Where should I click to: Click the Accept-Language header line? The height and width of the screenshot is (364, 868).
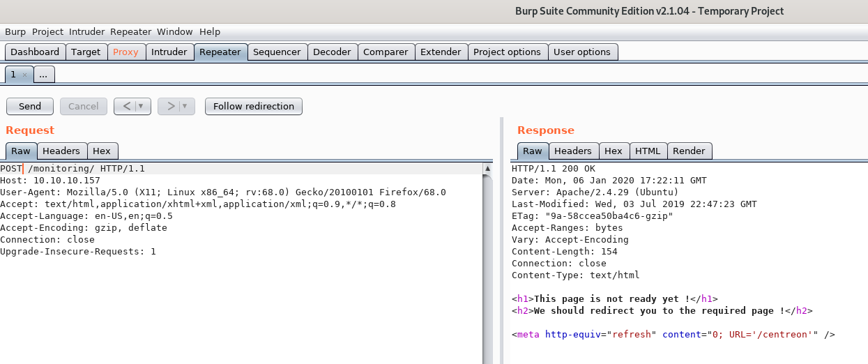coord(86,216)
